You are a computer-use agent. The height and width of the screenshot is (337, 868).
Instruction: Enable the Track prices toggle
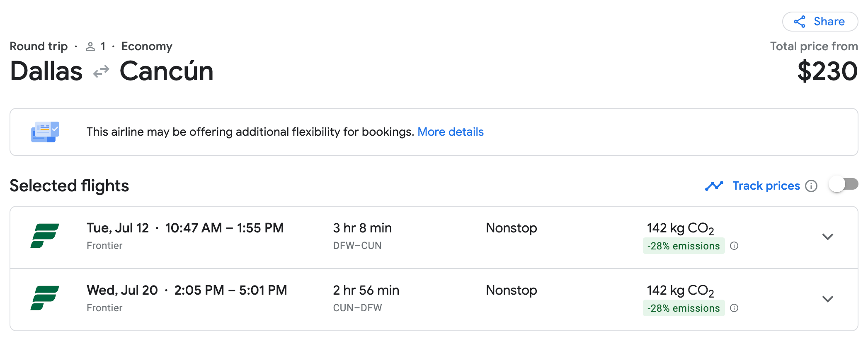tap(843, 184)
